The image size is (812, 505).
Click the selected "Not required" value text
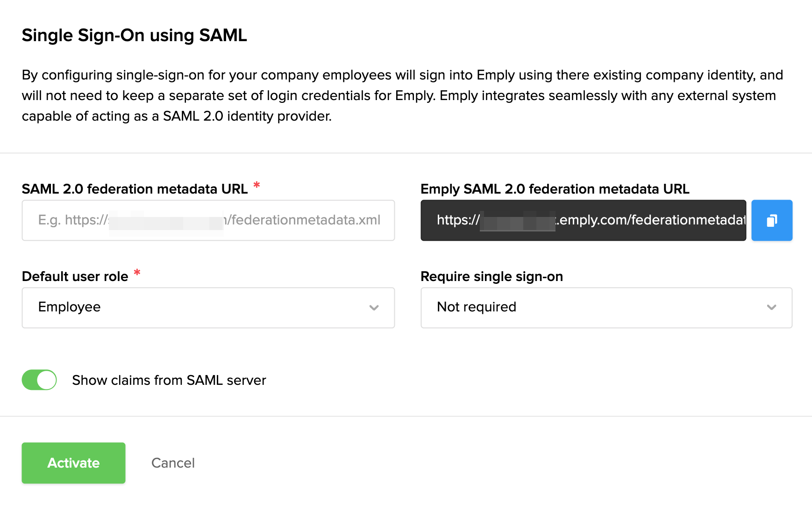(x=476, y=307)
